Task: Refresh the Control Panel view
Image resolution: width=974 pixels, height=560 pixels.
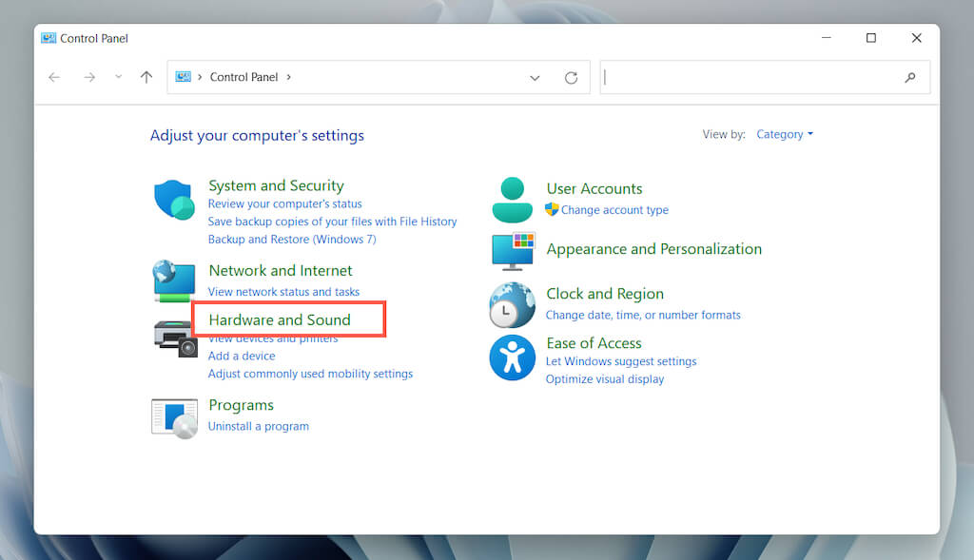Action: 571,78
